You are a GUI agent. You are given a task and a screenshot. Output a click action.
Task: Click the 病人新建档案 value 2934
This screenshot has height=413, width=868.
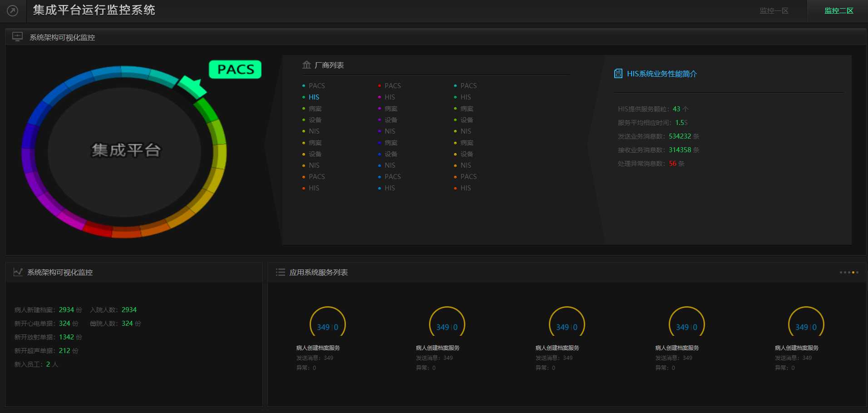click(66, 310)
